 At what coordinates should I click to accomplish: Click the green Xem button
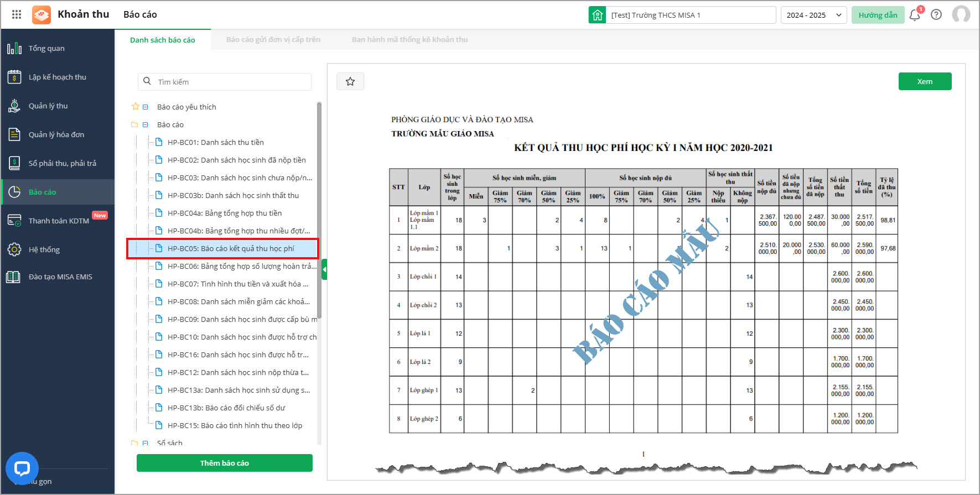[925, 81]
